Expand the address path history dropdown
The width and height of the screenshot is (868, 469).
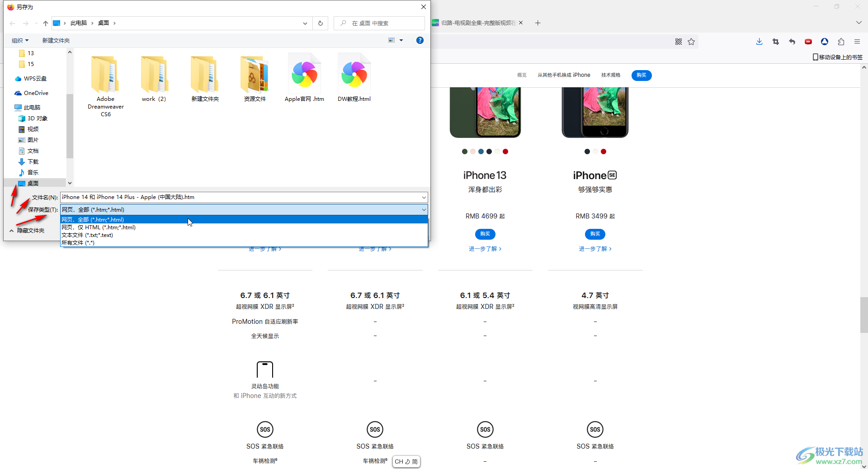point(305,23)
